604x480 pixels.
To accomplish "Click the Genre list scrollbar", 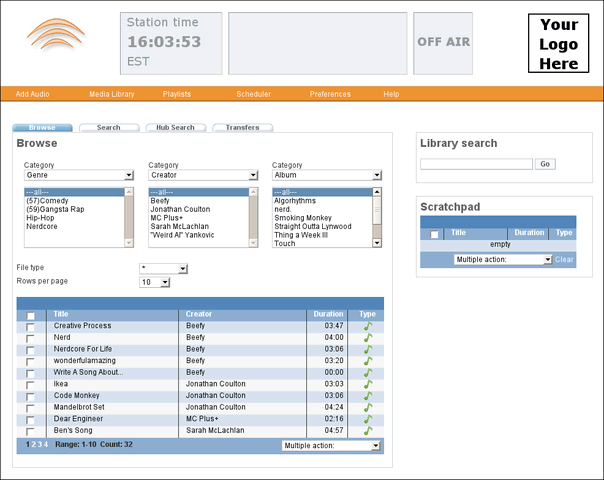I will pos(129,217).
